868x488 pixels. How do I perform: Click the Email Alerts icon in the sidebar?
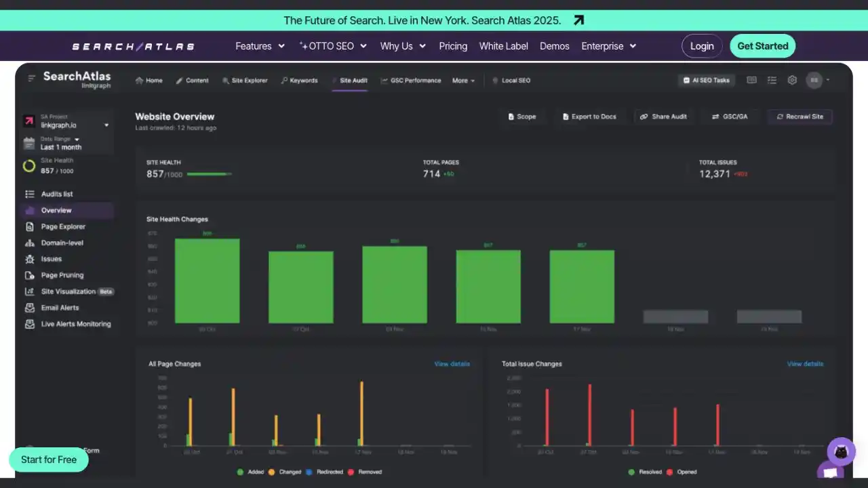pos(29,308)
